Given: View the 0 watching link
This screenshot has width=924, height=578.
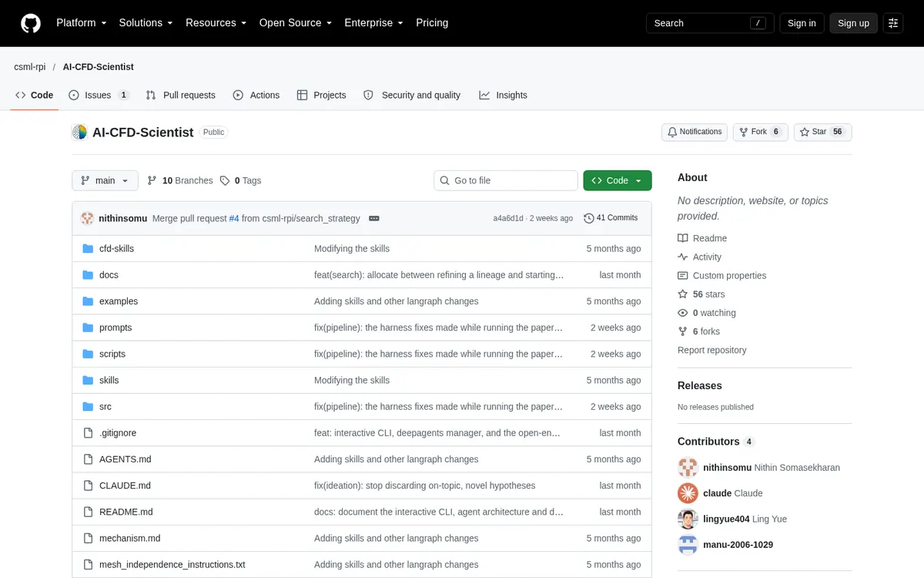Looking at the screenshot, I should click(x=706, y=313).
